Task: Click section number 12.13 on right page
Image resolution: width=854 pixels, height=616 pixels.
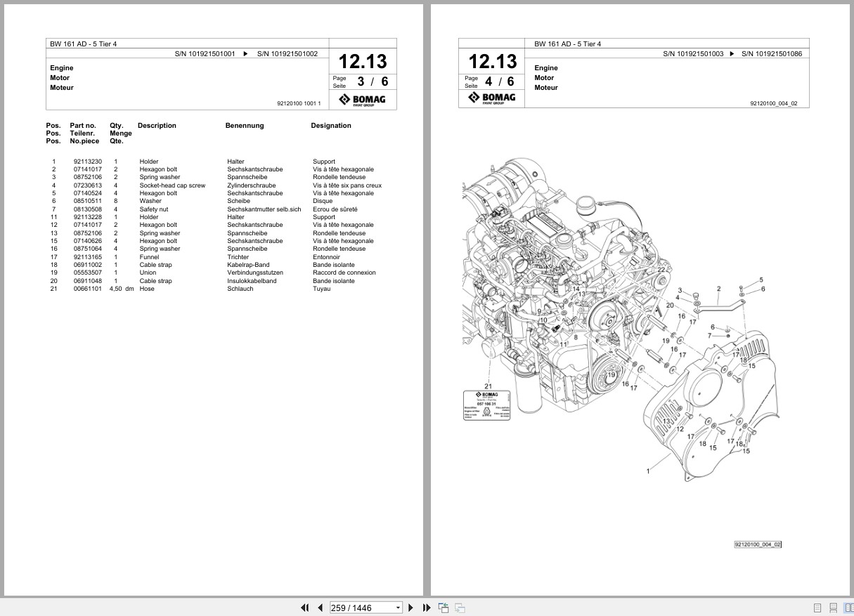Action: [493, 61]
